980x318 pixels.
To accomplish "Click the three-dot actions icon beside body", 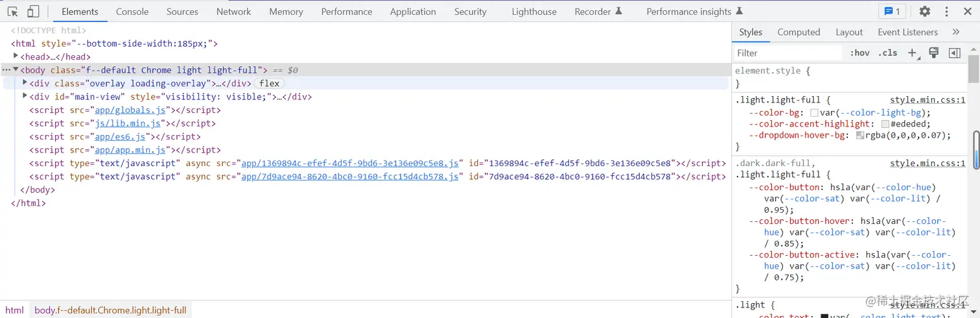I will pos(6,70).
